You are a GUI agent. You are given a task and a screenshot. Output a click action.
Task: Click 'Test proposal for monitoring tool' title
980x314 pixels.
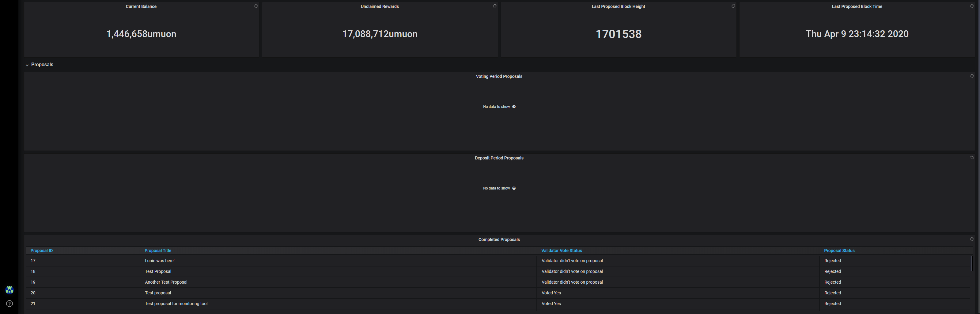[x=176, y=303]
